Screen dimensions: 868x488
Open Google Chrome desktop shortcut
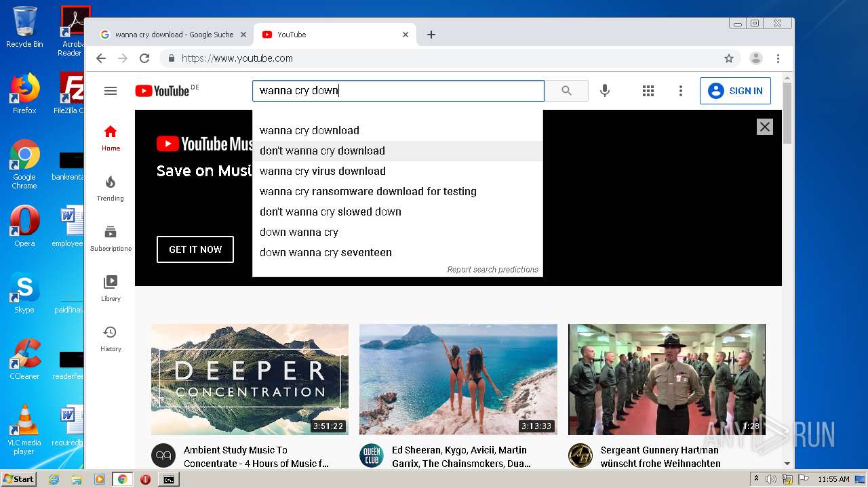[24, 164]
